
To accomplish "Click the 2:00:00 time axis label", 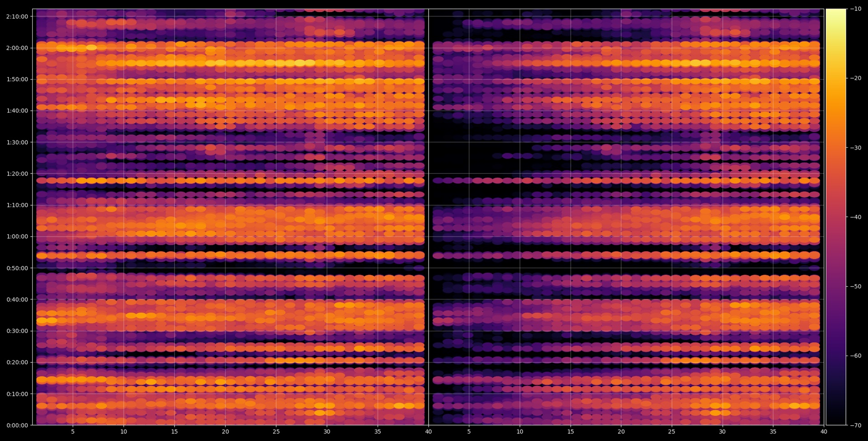I will (x=17, y=48).
